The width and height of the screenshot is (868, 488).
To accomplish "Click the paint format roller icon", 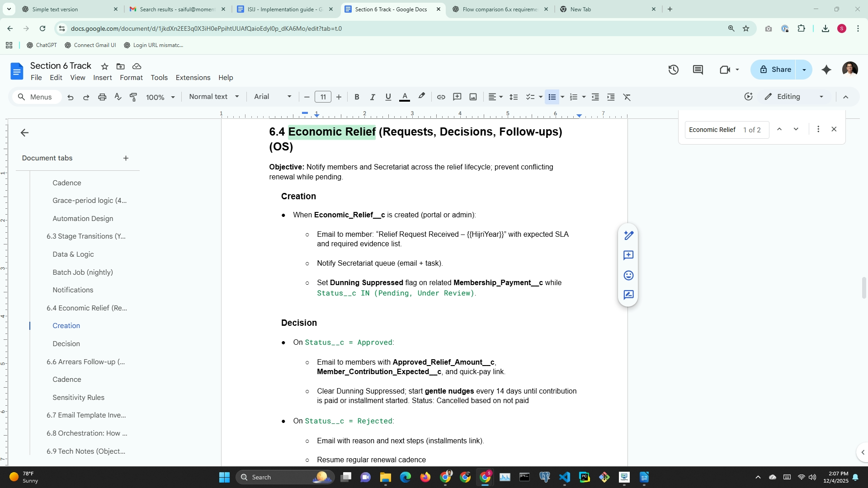I will point(133,97).
